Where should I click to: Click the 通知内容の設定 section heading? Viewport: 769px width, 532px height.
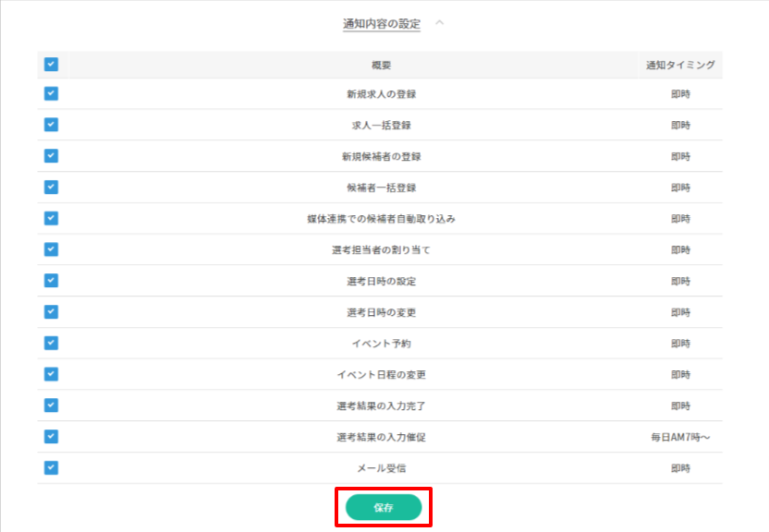[x=381, y=24]
